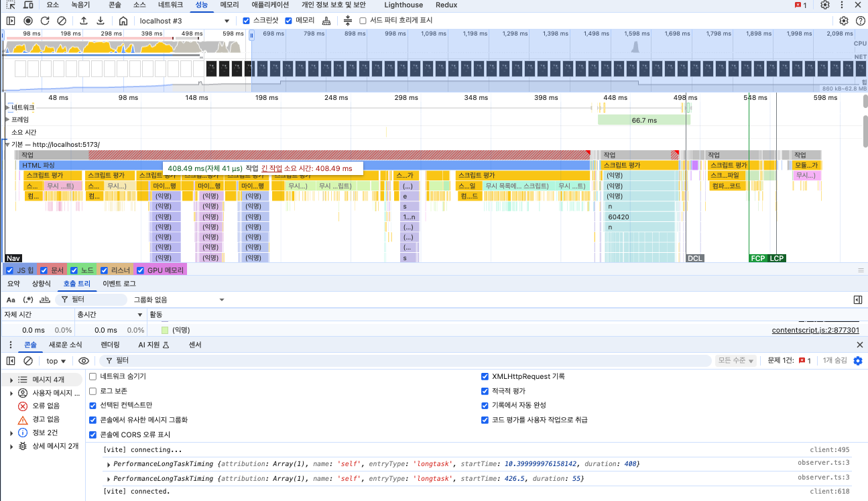Toggle the device toolbar icon
Screen dimensions: 868x501
(x=27, y=5)
